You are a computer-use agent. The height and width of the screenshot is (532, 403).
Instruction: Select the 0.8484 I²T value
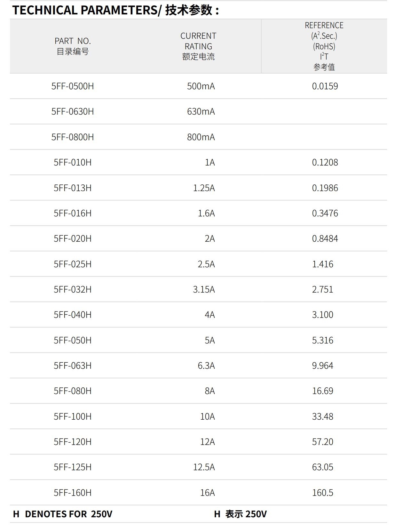(325, 238)
